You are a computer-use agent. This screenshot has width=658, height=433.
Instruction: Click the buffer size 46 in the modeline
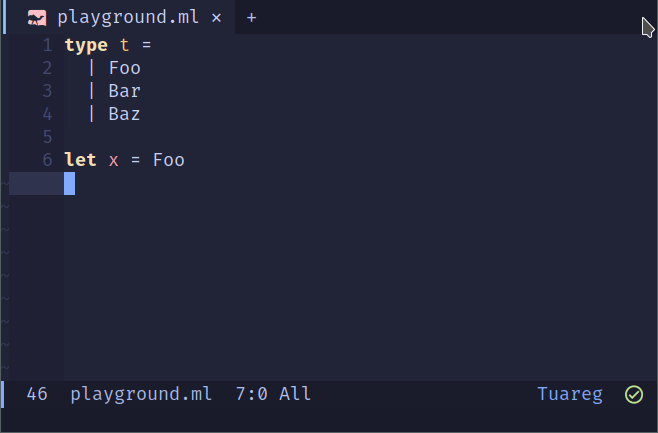(x=37, y=394)
